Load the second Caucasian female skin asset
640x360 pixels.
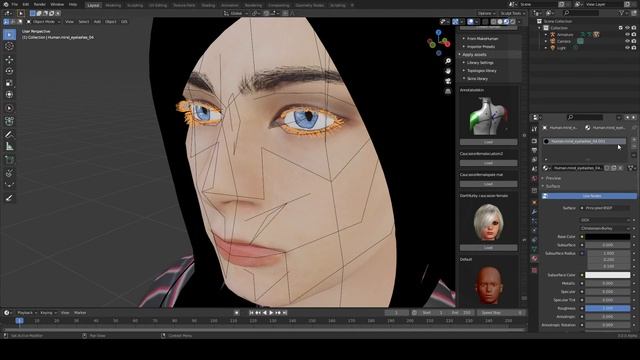click(489, 184)
